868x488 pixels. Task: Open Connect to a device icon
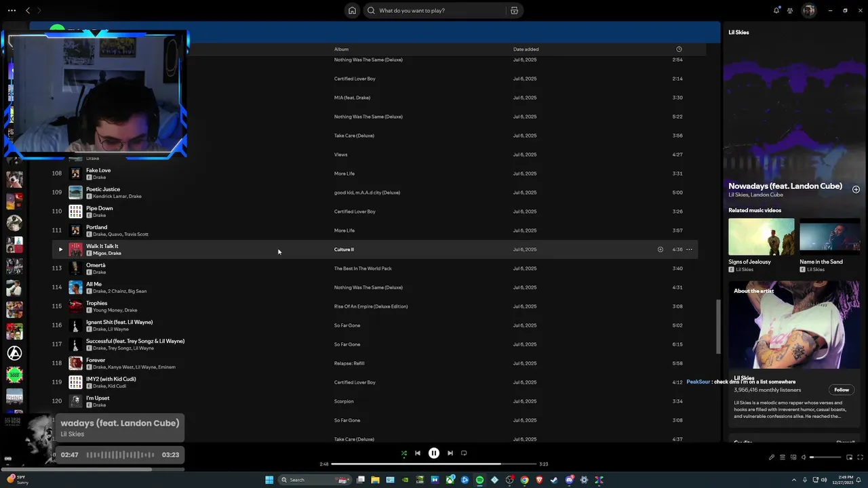pos(793,457)
